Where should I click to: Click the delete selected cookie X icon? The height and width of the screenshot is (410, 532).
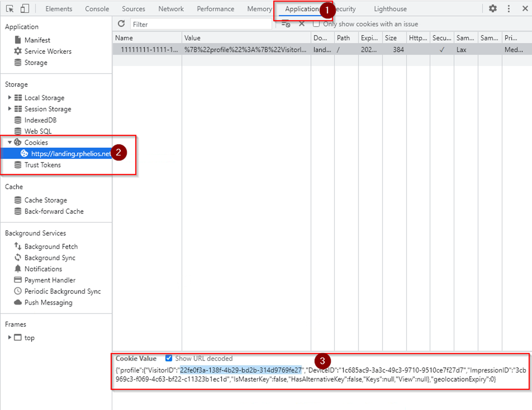pyautogui.click(x=301, y=24)
